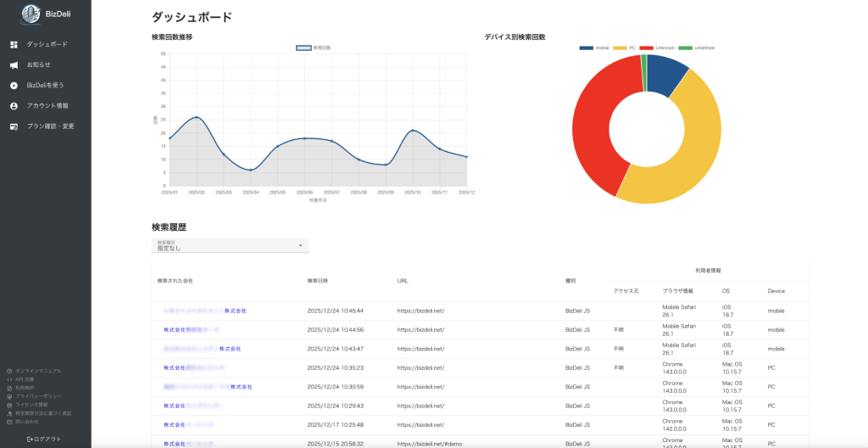
Task: Click the dropdown arrow in 検索種別 filter
Action: 300,246
